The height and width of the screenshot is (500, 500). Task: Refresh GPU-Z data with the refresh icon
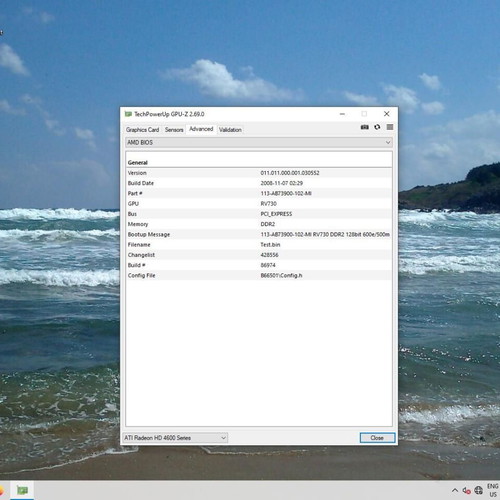377,127
